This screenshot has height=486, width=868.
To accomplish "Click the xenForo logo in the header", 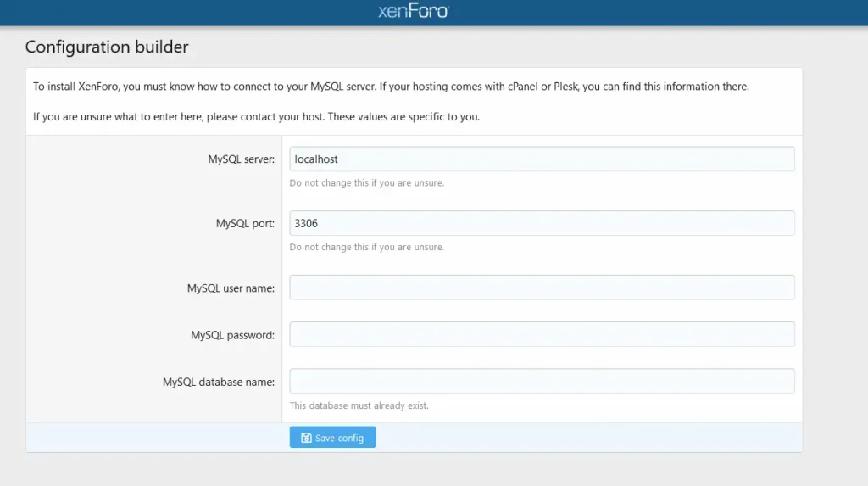I will click(414, 11).
